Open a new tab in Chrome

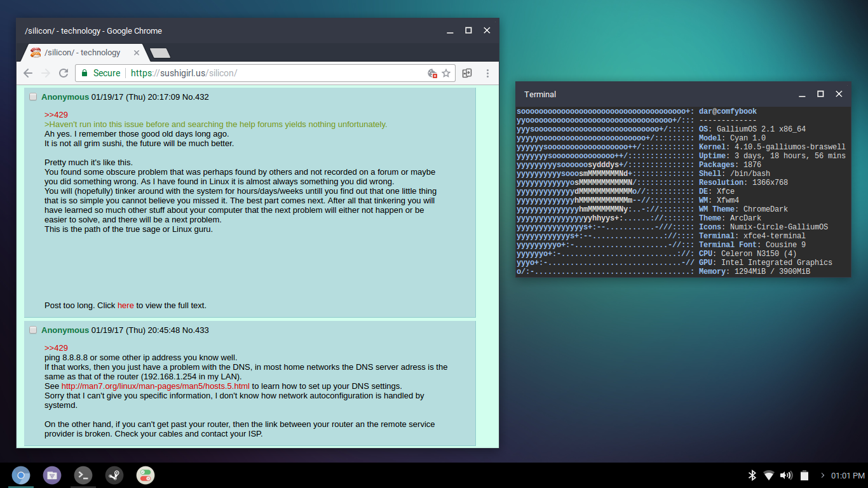point(159,53)
